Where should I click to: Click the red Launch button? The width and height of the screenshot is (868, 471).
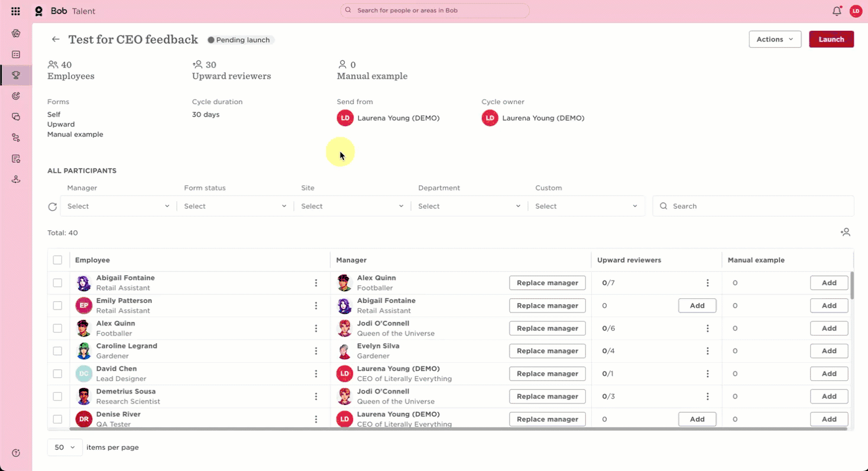831,39
